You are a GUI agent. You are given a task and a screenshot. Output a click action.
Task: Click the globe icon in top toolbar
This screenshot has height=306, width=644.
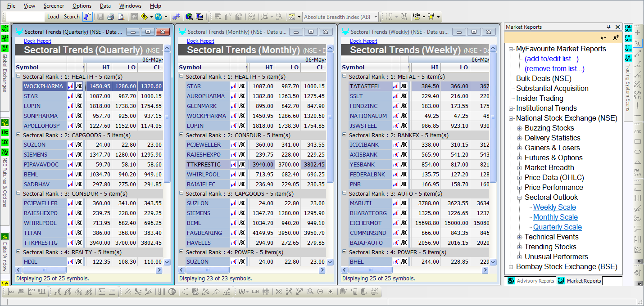[189, 17]
